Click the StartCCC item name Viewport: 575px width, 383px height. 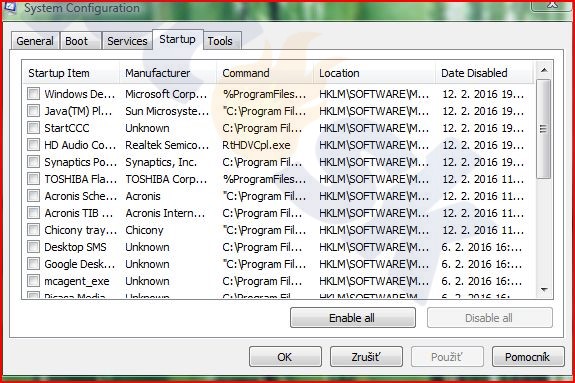click(x=67, y=128)
